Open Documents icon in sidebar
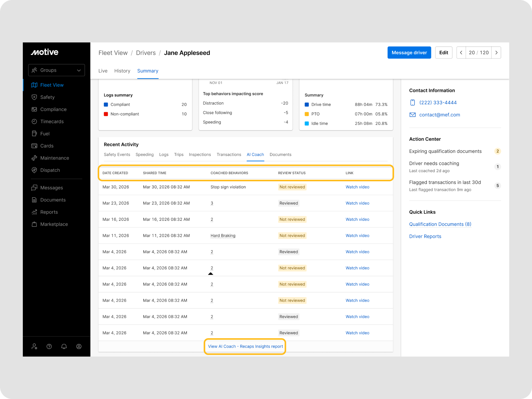This screenshot has height=399, width=532. (34, 200)
